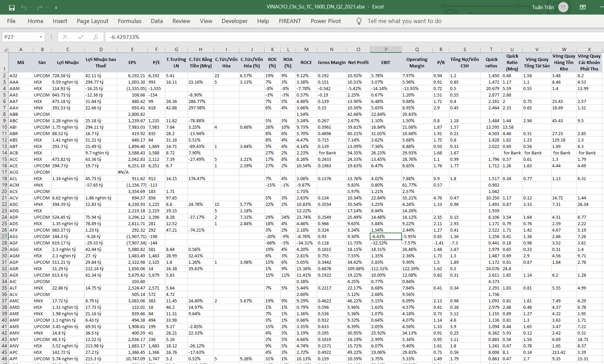This screenshot has width=604, height=364.
Task: Select column P header
Action: pyautogui.click(x=386, y=49)
